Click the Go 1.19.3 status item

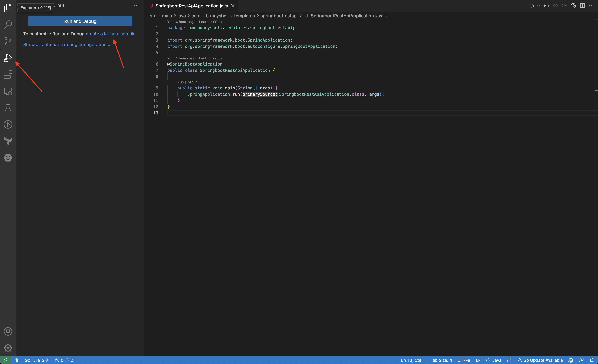click(36, 360)
